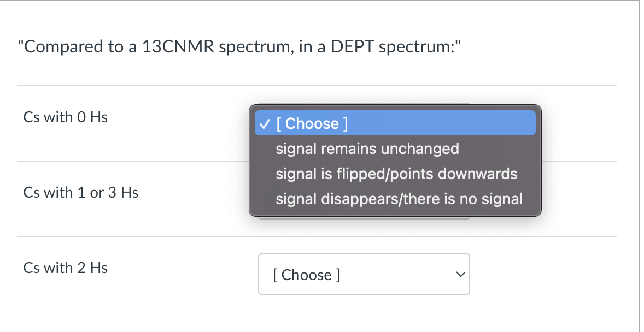This screenshot has height=332, width=644.
Task: Select "signal disappears/there is no signal"
Action: [x=399, y=199]
